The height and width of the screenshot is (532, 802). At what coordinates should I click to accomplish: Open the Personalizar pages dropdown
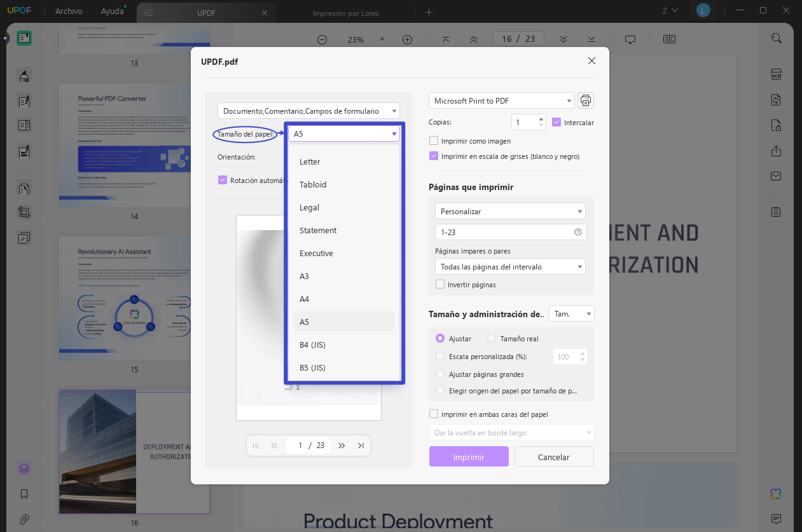click(510, 210)
